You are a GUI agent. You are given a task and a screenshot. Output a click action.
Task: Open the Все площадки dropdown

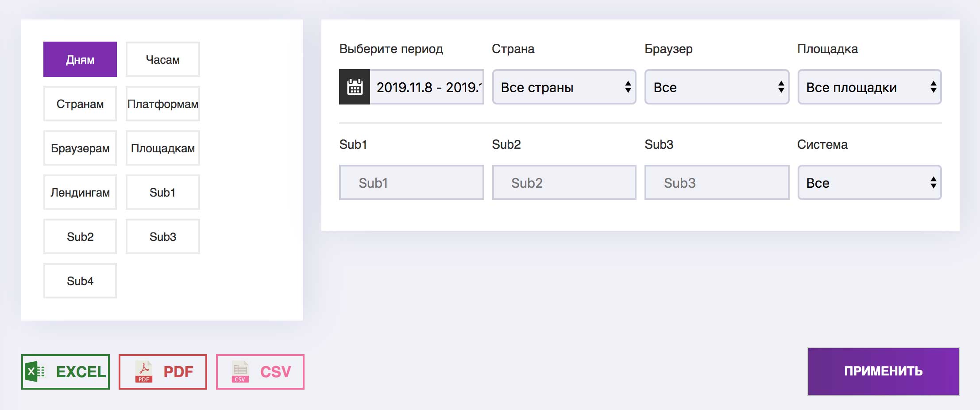tap(869, 87)
